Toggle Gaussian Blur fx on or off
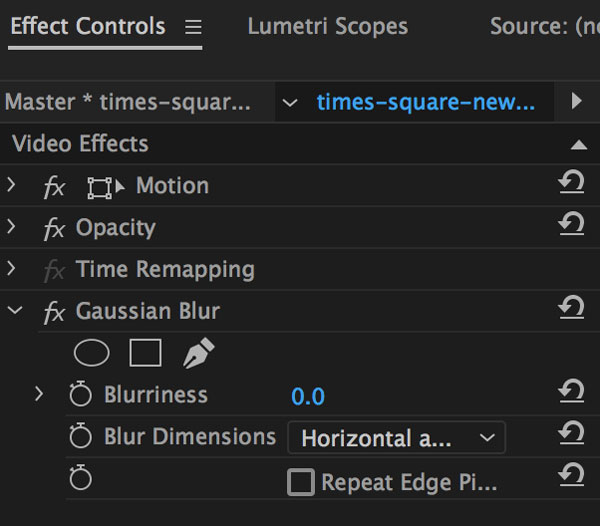The width and height of the screenshot is (600, 526). [x=54, y=312]
